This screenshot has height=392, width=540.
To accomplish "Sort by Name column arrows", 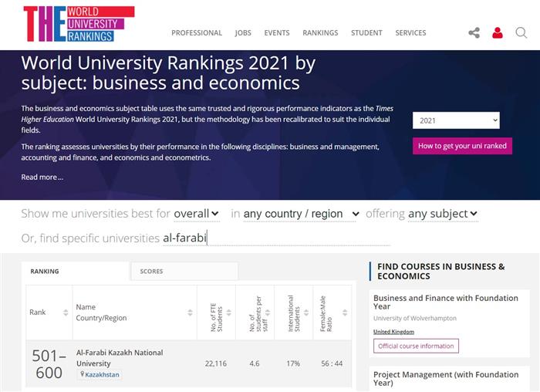I will 190,313.
